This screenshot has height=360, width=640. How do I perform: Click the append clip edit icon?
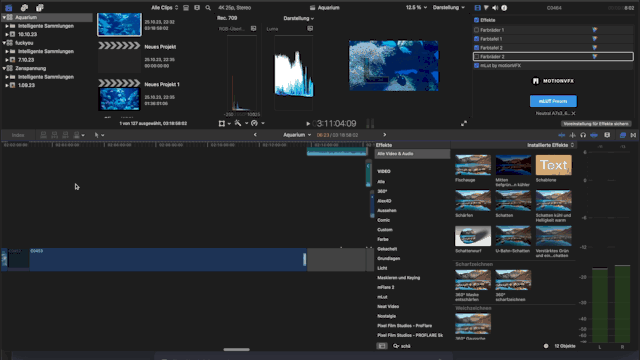tap(65, 135)
